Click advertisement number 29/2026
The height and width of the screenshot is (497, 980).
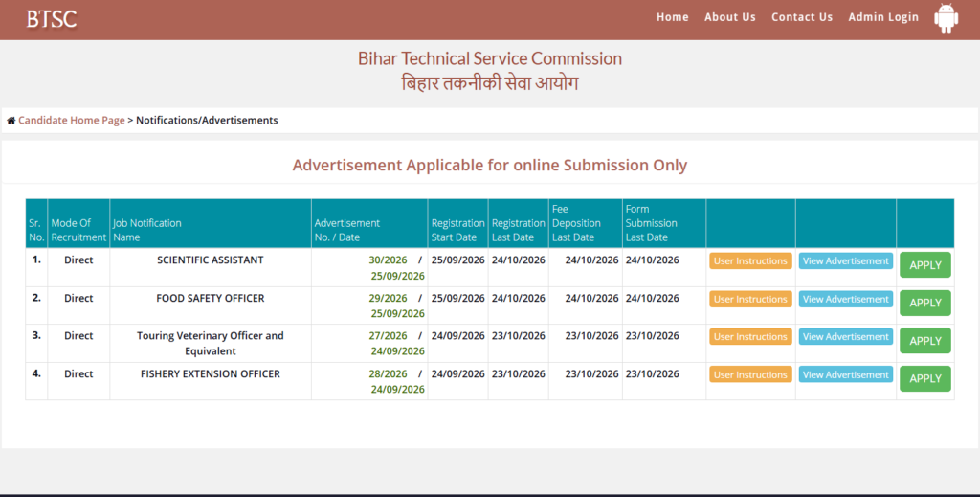[x=388, y=298]
